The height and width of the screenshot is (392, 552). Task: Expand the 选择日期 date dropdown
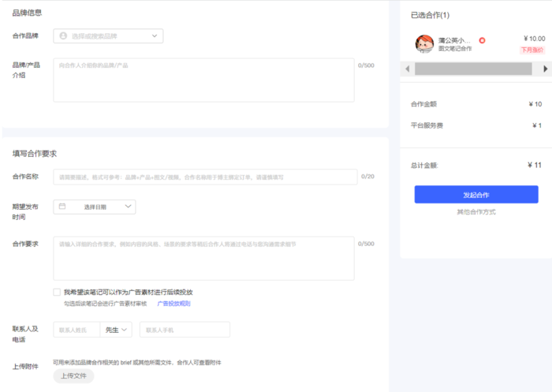pos(95,207)
